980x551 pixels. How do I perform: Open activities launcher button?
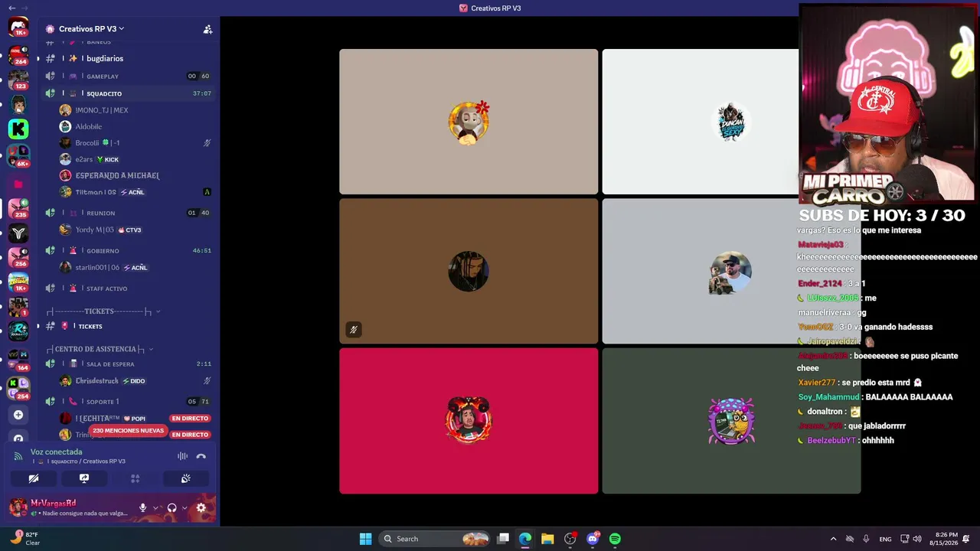coord(135,478)
